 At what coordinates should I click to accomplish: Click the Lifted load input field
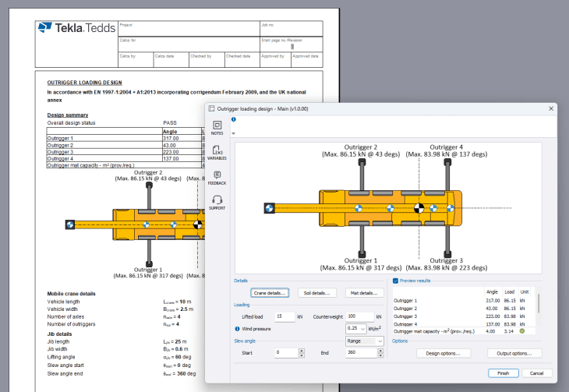[284, 316]
